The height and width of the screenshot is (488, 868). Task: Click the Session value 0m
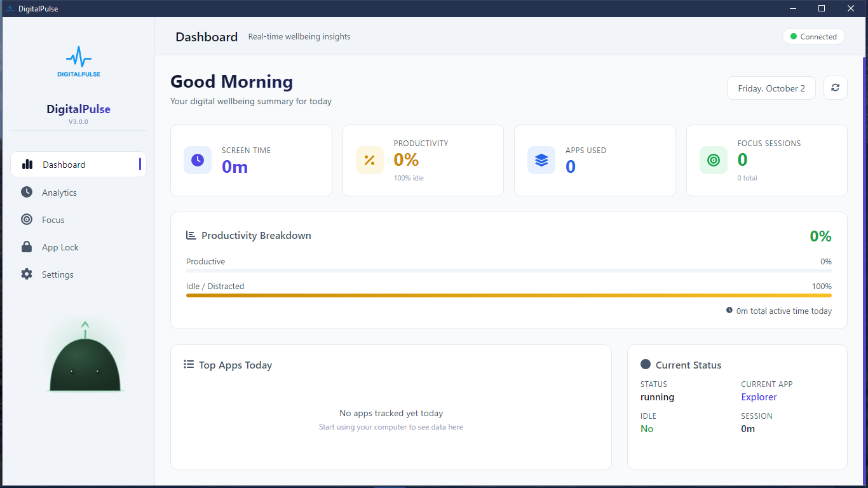(x=748, y=429)
